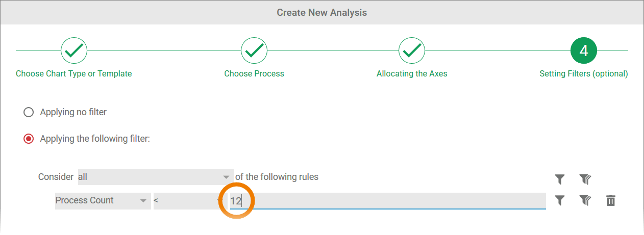Click multi-funnel icon in Process Count row

click(x=585, y=200)
